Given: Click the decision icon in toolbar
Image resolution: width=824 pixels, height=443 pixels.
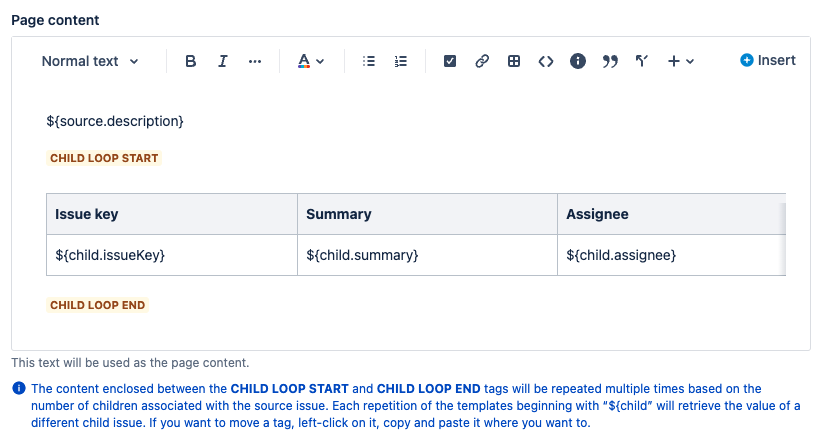Looking at the screenshot, I should (642, 61).
